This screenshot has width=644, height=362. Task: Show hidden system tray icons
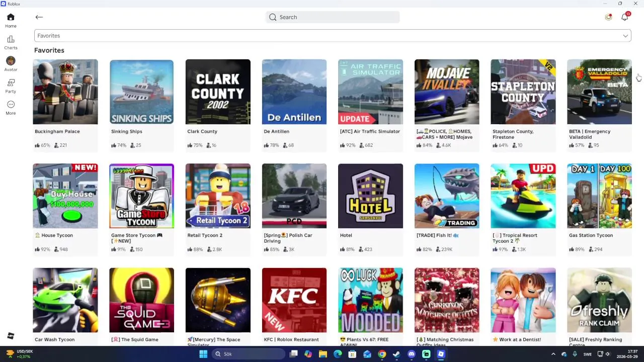[553, 354]
